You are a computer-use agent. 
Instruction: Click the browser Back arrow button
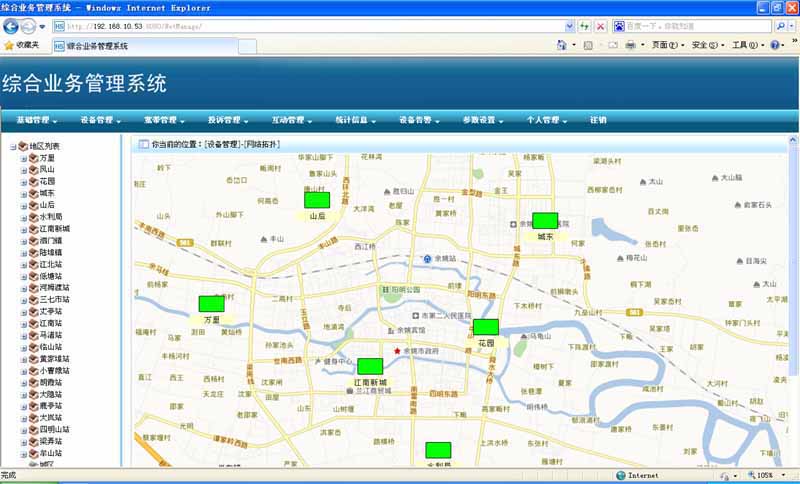pos(11,25)
